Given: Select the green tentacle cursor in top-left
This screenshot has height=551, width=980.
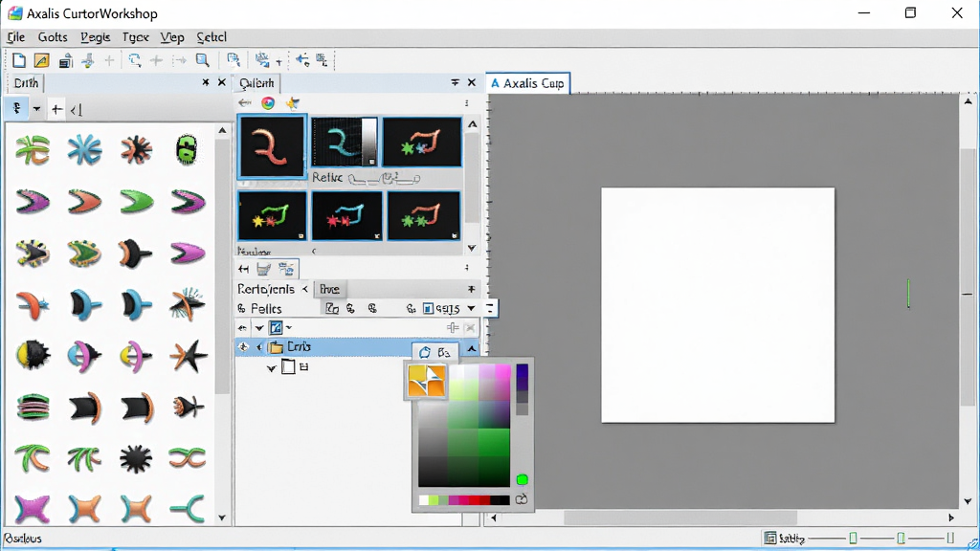Looking at the screenshot, I should coord(33,150).
